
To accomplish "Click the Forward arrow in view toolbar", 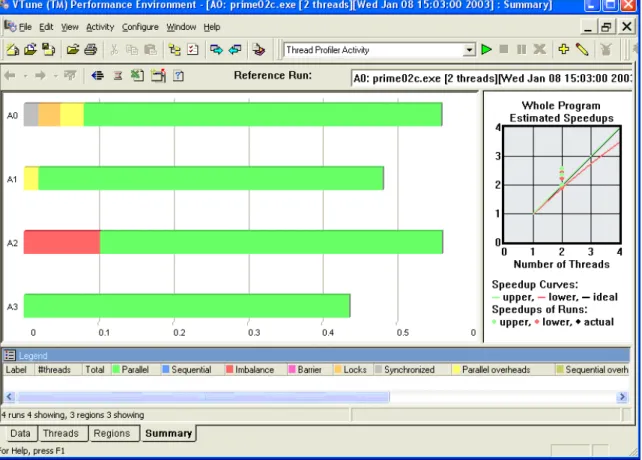I will click(40, 75).
